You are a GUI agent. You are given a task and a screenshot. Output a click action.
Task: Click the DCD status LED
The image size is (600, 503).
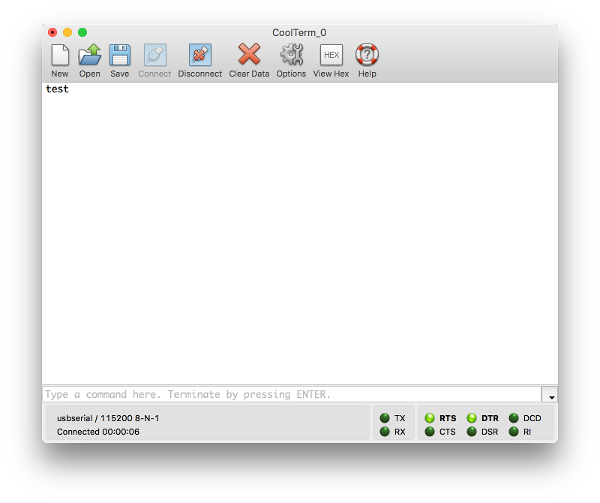[514, 418]
